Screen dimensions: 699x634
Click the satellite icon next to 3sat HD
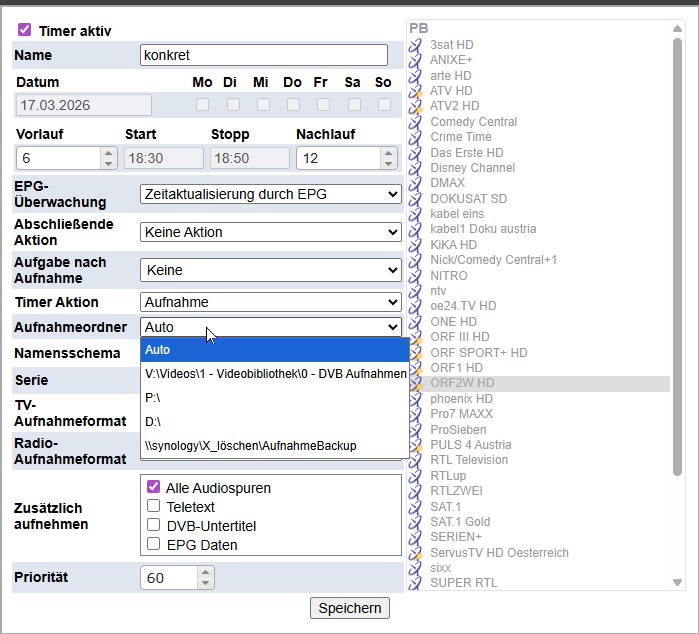(x=416, y=45)
